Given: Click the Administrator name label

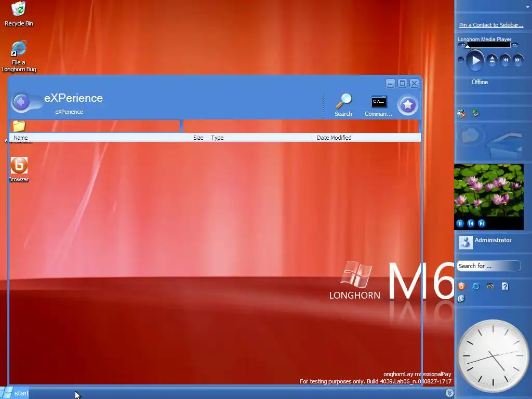Looking at the screenshot, I should pyautogui.click(x=493, y=240).
